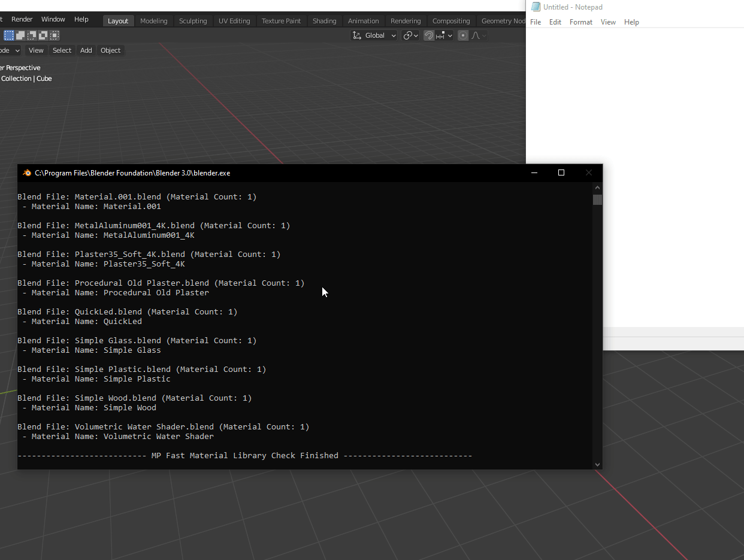The image size is (744, 560).
Task: Open the 3D viewport Add menu
Action: (86, 50)
